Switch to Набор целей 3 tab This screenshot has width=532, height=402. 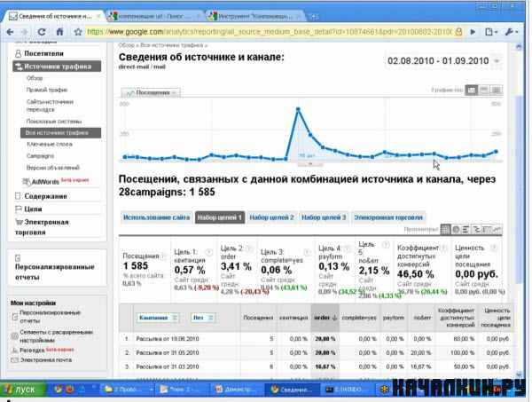click(324, 217)
